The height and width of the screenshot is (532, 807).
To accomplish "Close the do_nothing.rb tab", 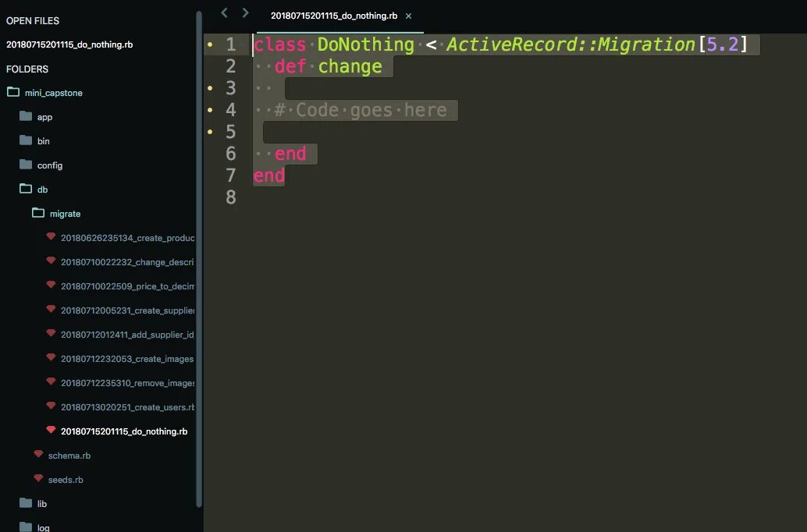I will 408,16.
